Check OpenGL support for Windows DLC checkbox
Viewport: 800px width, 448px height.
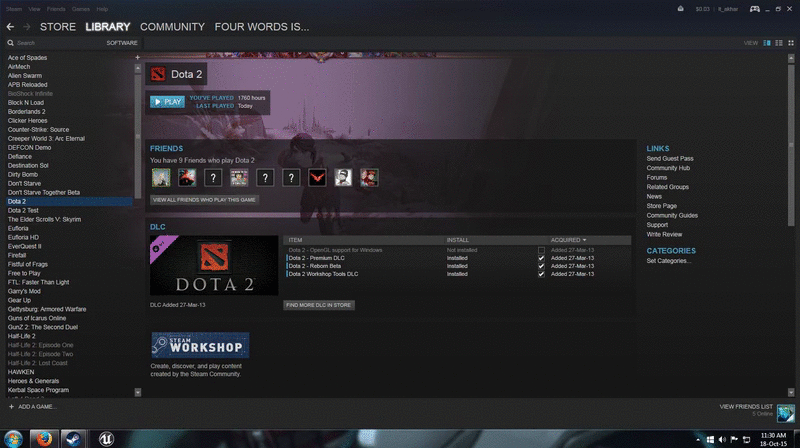click(541, 250)
